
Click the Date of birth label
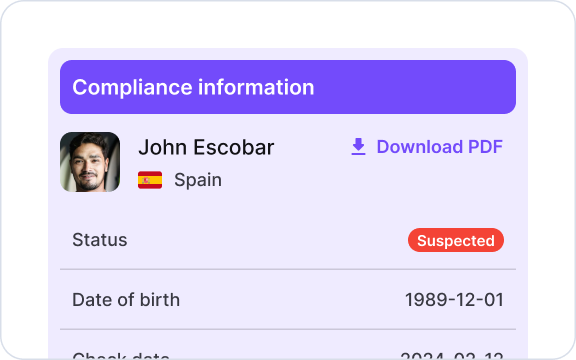coord(126,300)
